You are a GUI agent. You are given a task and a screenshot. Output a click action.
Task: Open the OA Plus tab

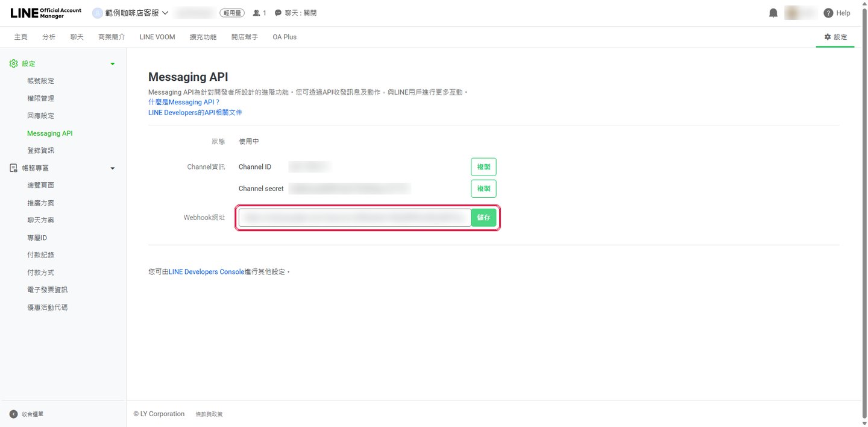pos(285,37)
